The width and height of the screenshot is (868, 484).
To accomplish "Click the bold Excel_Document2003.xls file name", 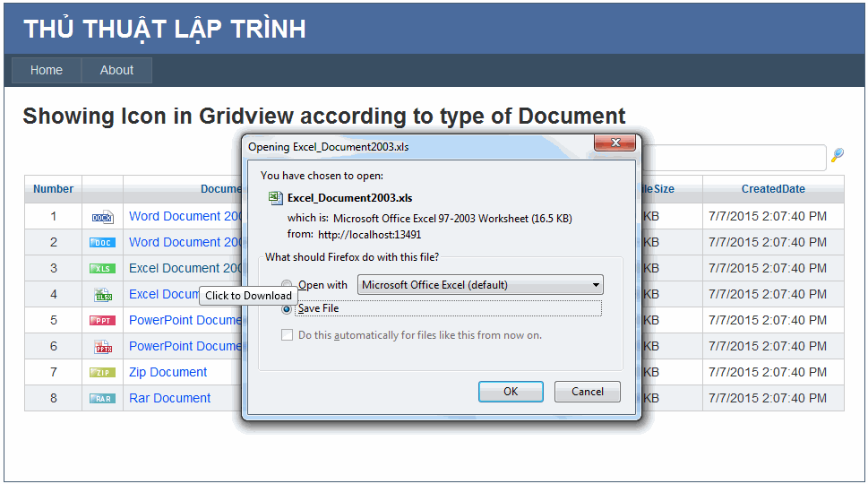I will pos(350,198).
